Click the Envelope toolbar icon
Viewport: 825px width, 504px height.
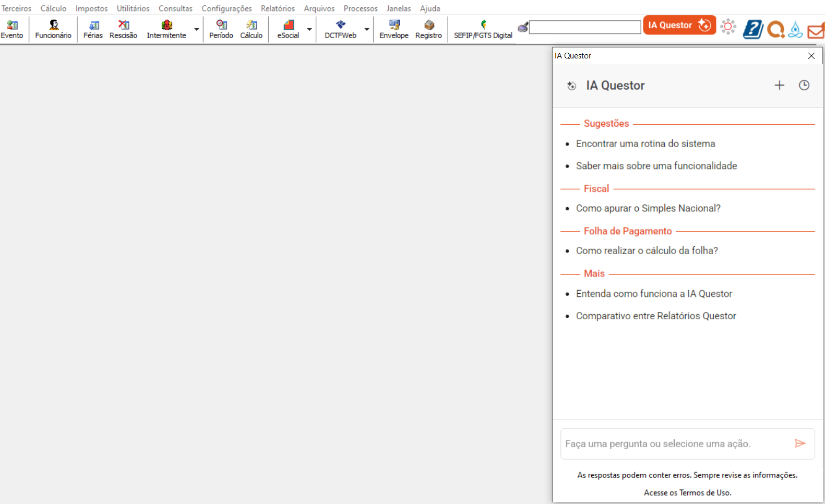393,29
